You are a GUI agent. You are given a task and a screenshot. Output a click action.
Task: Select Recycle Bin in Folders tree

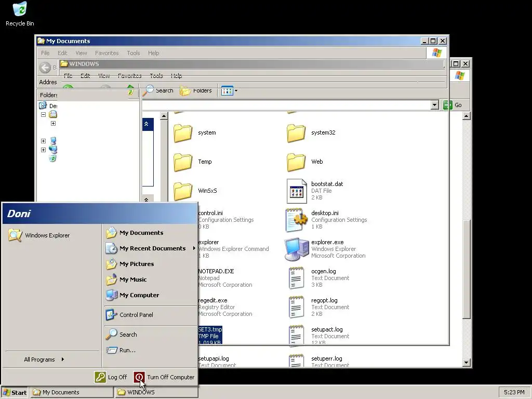tap(52, 158)
